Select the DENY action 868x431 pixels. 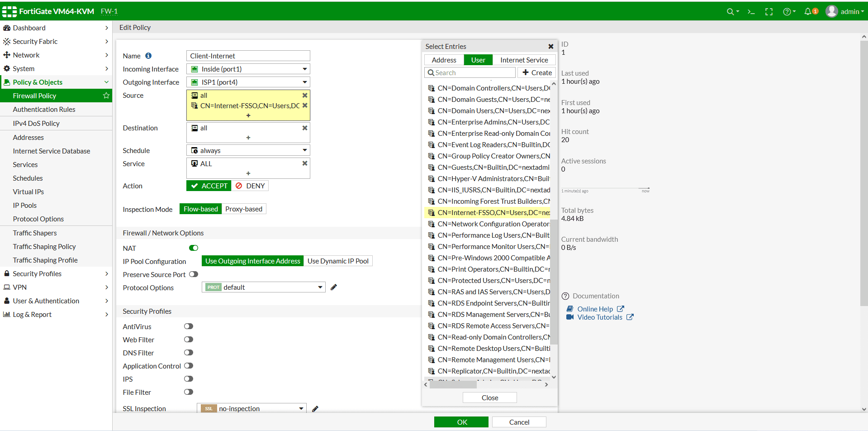point(250,186)
